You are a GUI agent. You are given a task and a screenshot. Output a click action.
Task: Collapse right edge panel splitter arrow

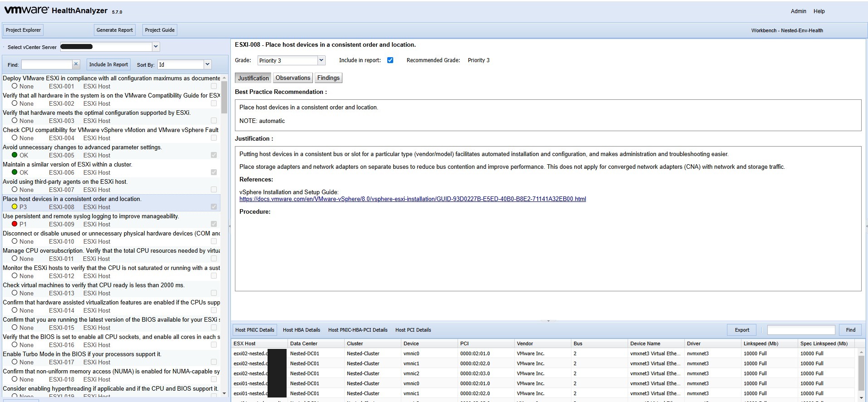866,226
